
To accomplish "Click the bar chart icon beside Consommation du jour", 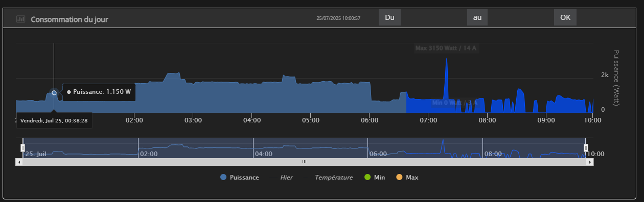I will pos(21,19).
